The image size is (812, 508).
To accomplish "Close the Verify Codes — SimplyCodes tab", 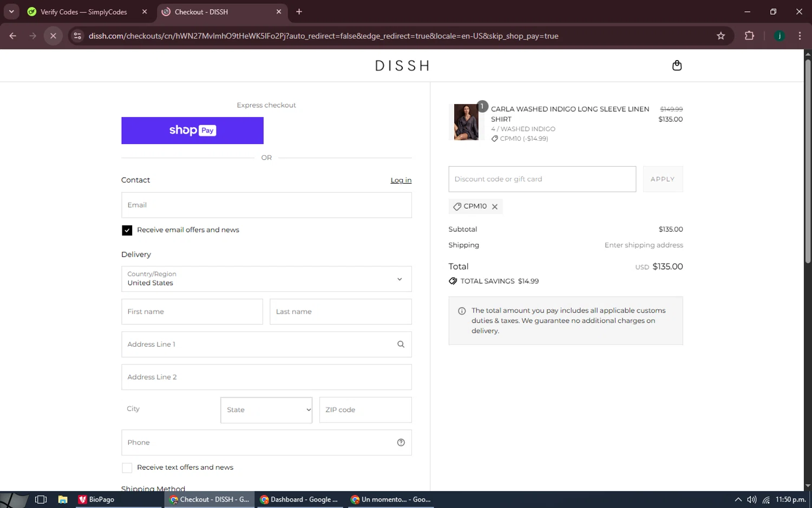I will pyautogui.click(x=145, y=12).
